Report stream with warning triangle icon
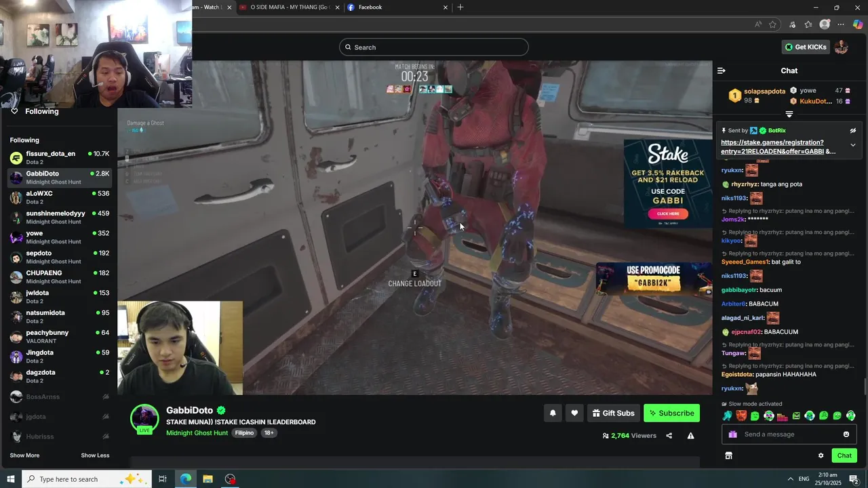Screen dimensions: 868x488 click(x=690, y=436)
